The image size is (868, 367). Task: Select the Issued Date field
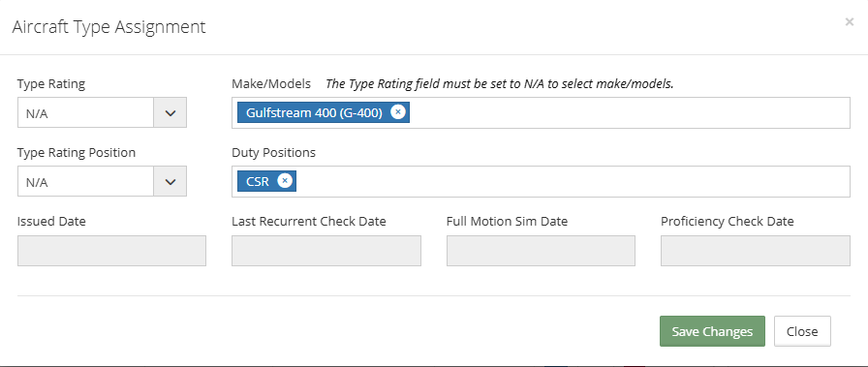[x=111, y=251]
